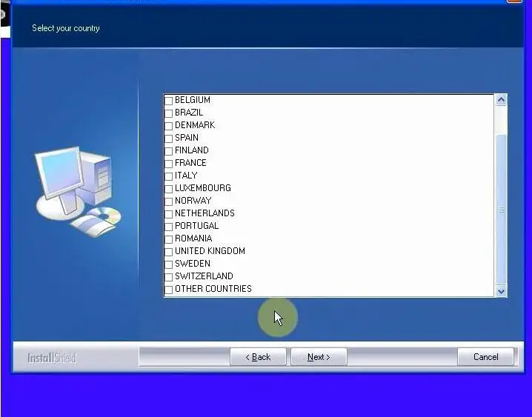Viewport: 532px width, 417px height.
Task: Check the ITALY checkbox
Action: (x=169, y=176)
